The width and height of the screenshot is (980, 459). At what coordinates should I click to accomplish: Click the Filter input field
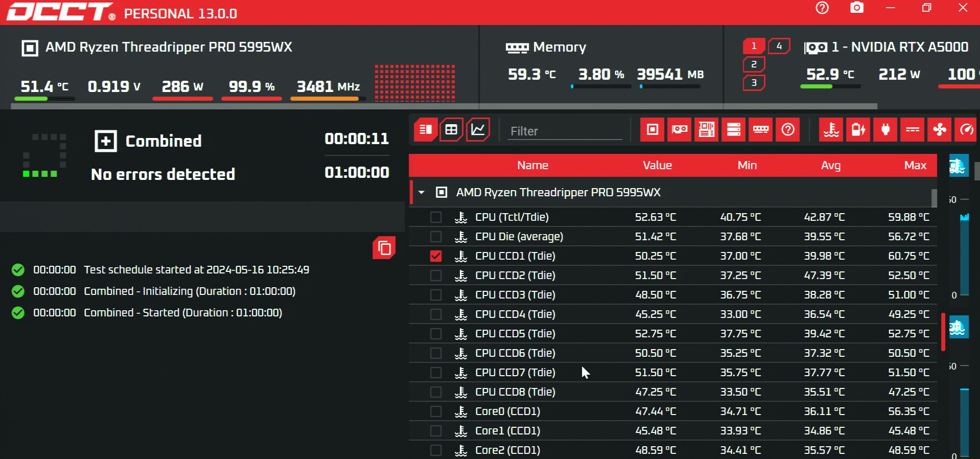pos(565,131)
